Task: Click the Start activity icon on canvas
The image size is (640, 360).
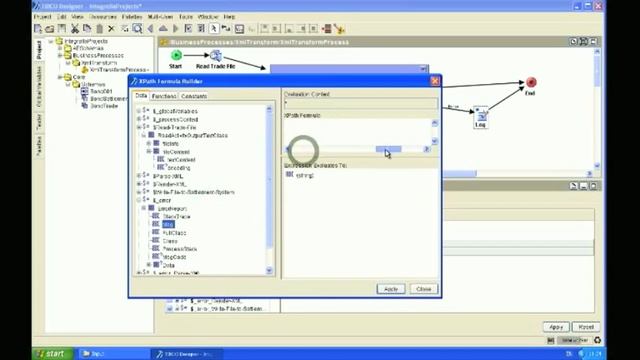Action: [x=176, y=55]
